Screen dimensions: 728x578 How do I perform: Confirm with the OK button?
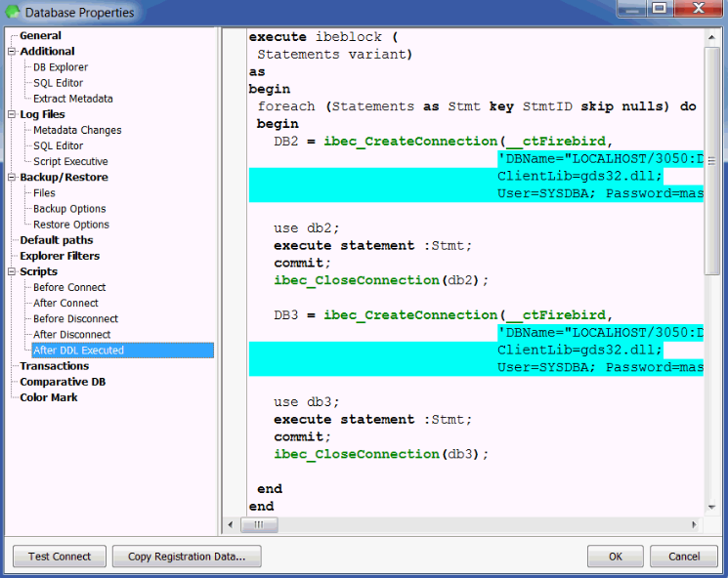point(616,557)
